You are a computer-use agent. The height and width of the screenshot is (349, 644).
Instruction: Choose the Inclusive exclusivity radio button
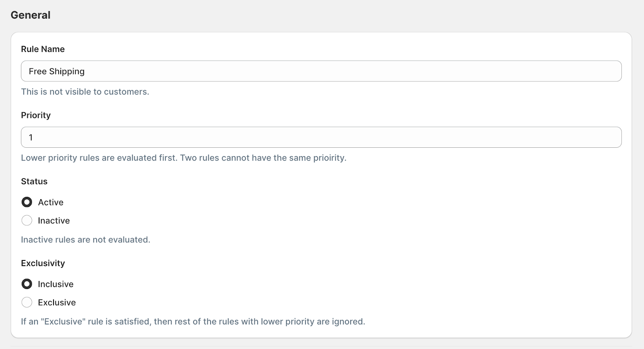coord(27,284)
